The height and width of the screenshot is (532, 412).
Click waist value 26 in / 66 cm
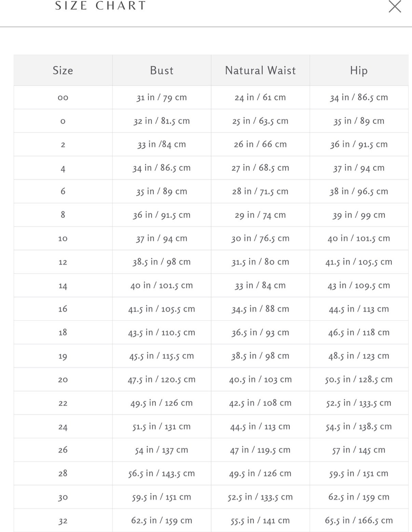click(x=260, y=144)
